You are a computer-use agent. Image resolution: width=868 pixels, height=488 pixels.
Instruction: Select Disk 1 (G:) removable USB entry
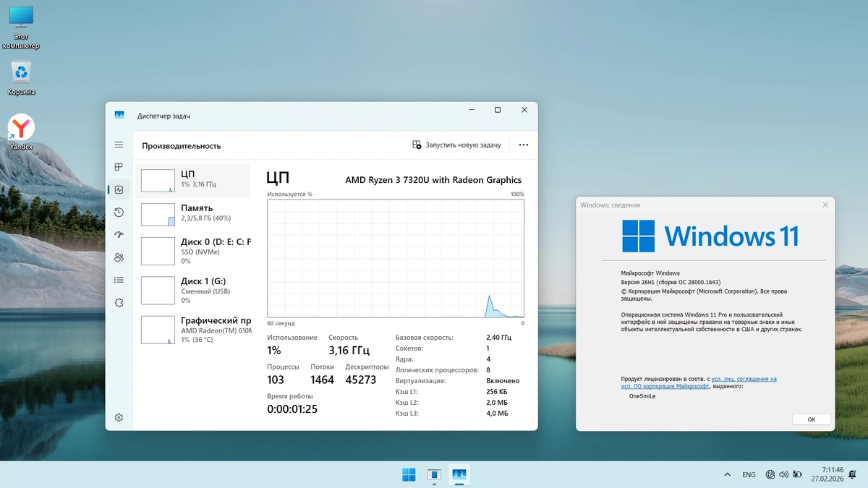click(193, 290)
